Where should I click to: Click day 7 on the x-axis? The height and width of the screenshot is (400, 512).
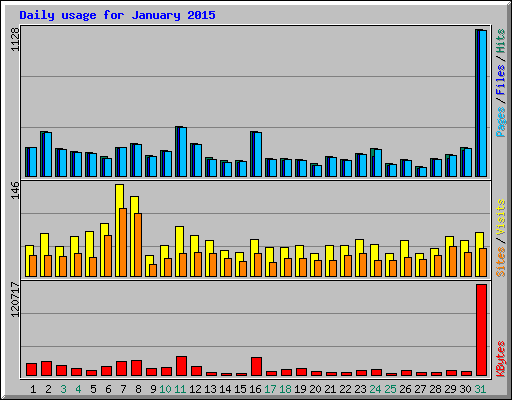(123, 389)
